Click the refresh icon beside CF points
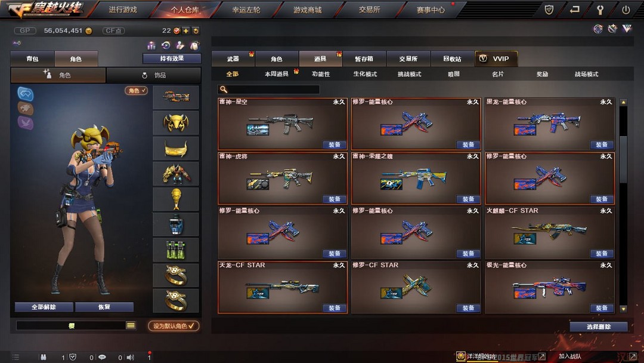 coord(196,31)
